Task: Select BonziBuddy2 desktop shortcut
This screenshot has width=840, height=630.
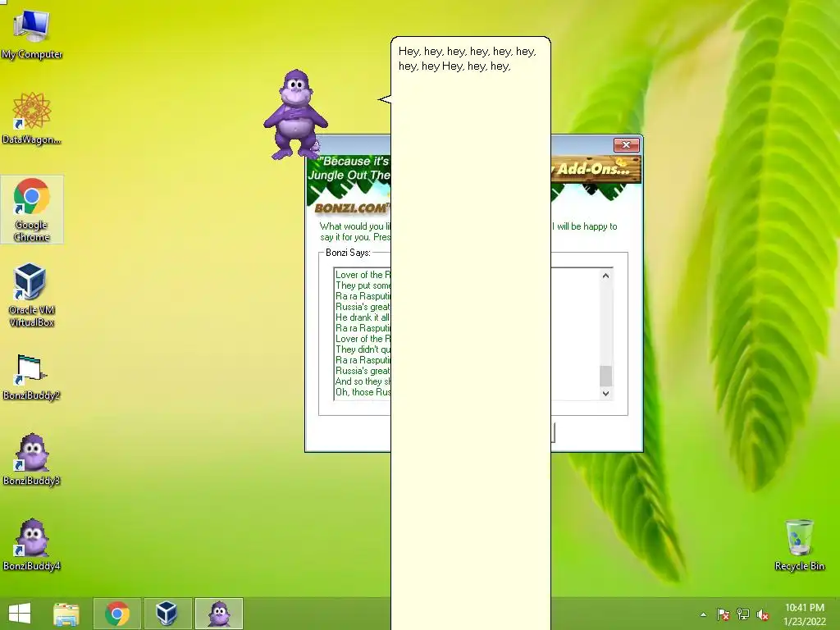Action: point(32,377)
